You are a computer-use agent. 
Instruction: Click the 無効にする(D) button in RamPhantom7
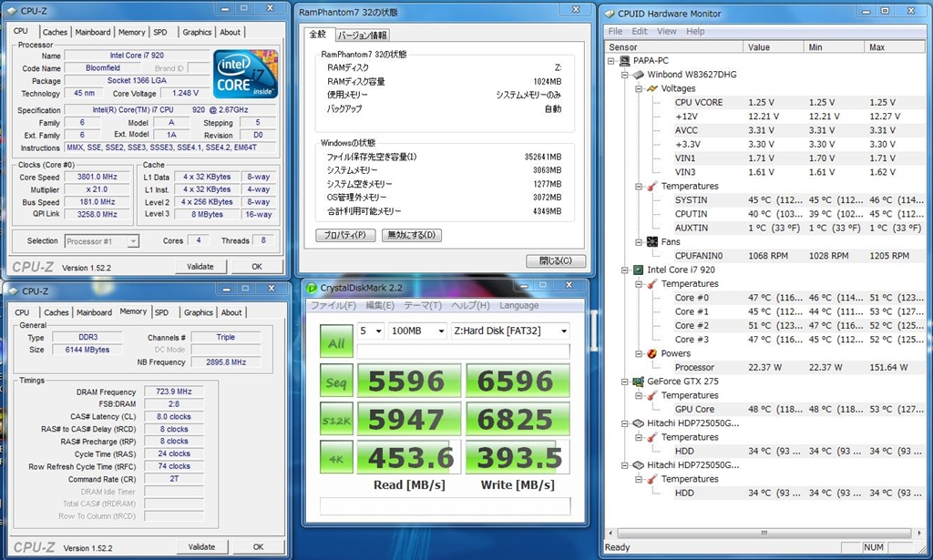click(412, 235)
